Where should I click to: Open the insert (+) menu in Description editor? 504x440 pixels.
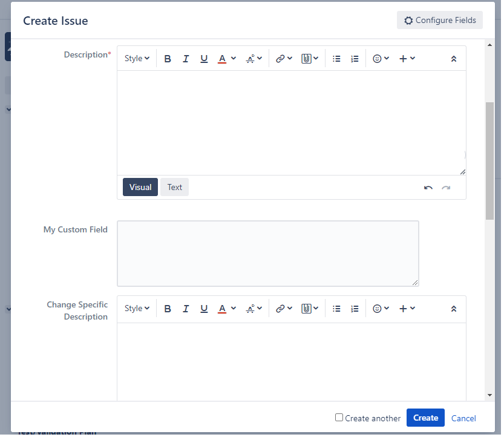(x=407, y=59)
